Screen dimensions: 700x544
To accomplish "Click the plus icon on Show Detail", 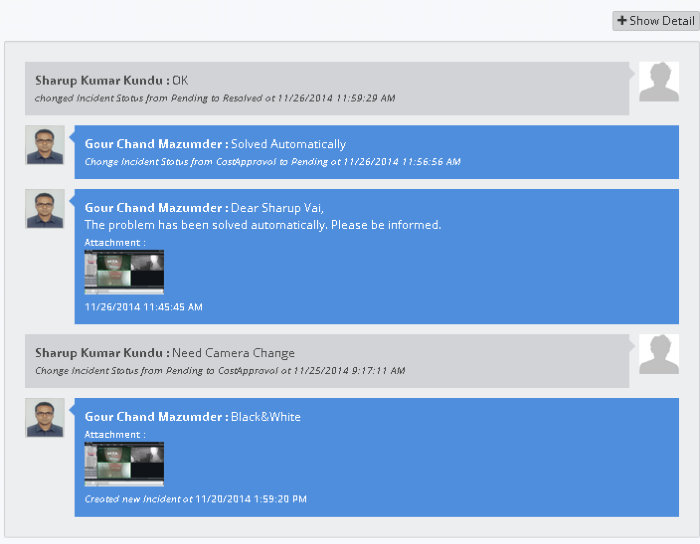I will point(622,20).
